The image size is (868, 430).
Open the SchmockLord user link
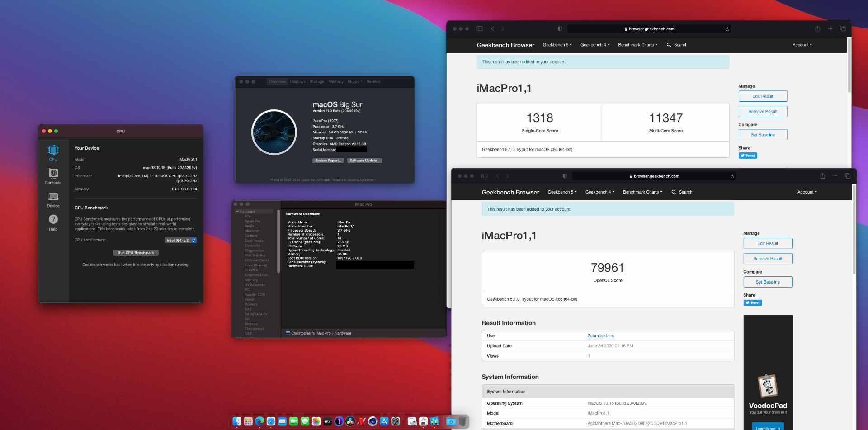point(601,336)
